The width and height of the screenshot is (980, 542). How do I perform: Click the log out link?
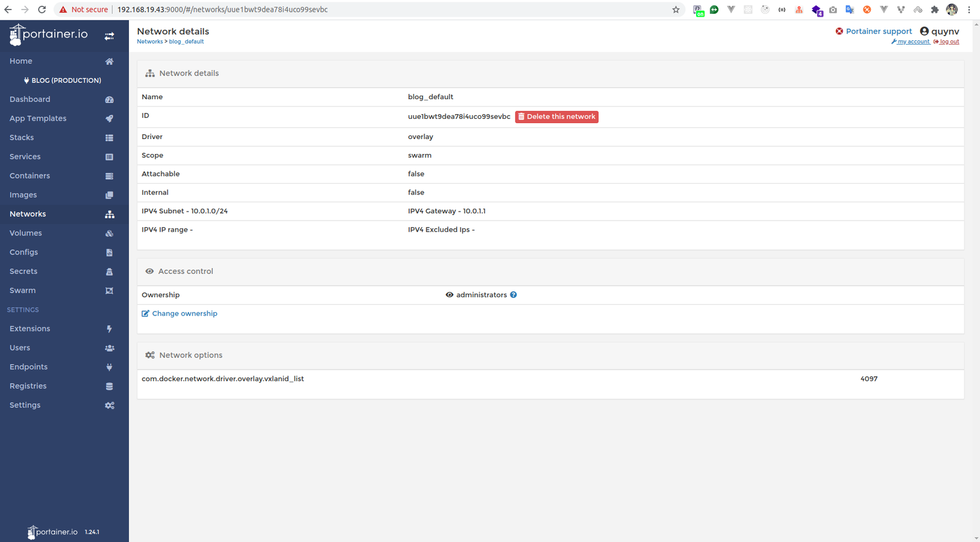pos(946,42)
